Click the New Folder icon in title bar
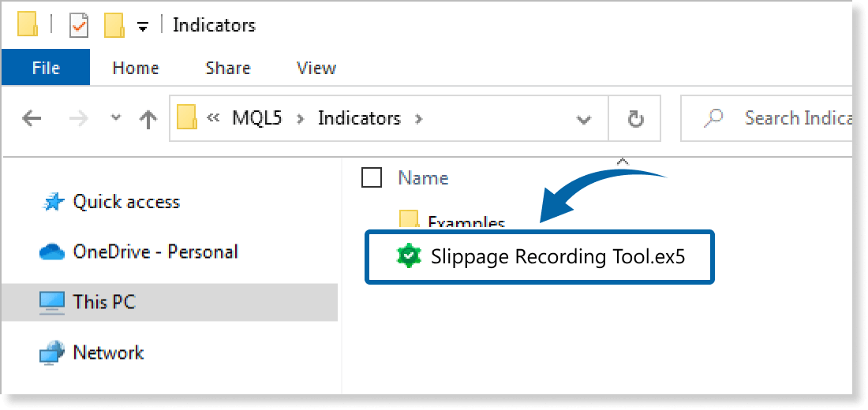 (x=114, y=25)
